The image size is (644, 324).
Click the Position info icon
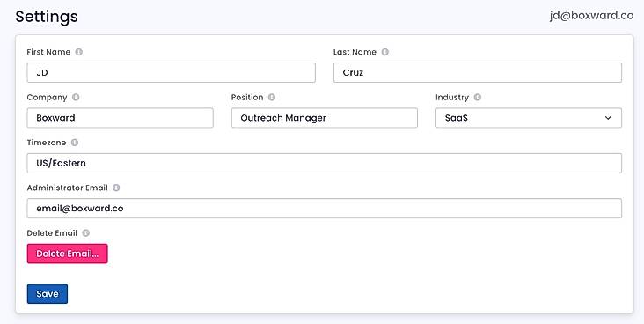(x=272, y=97)
